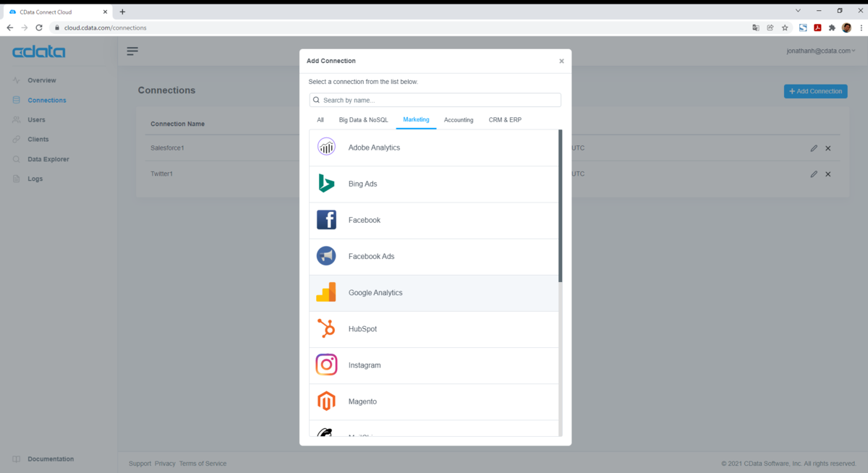This screenshot has width=868, height=473.
Task: Open the jonathanh@cdata.com account dropdown
Action: (x=821, y=51)
